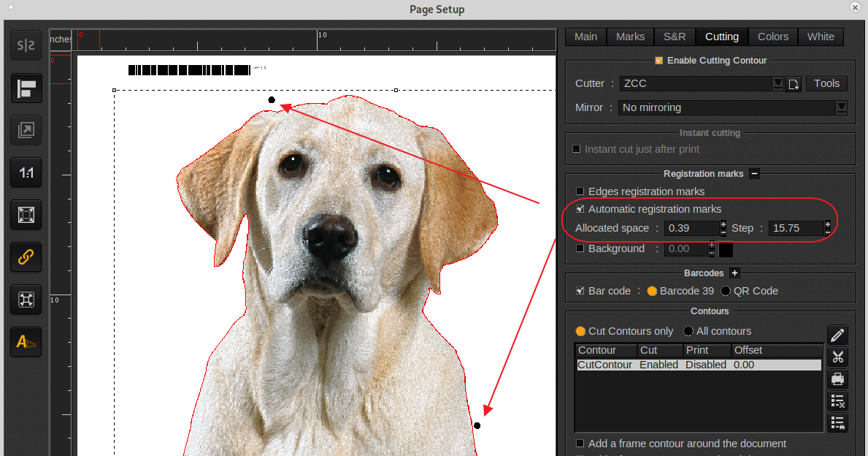Viewport: 868px width, 456px height.
Task: Click the printer icon beside contours list
Action: (837, 379)
